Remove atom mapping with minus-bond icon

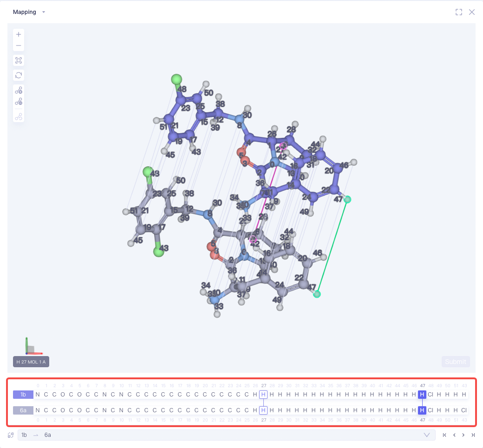19,102
